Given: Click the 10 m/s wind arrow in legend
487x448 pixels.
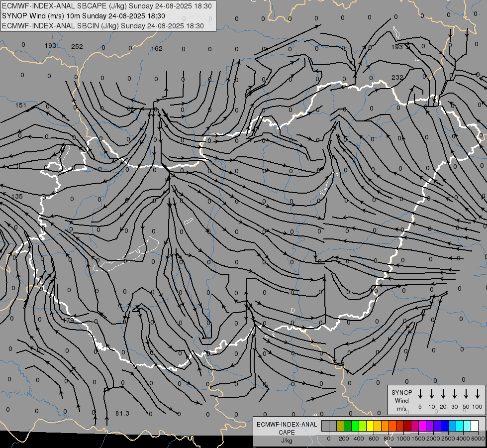Looking at the screenshot, I should point(432,394).
